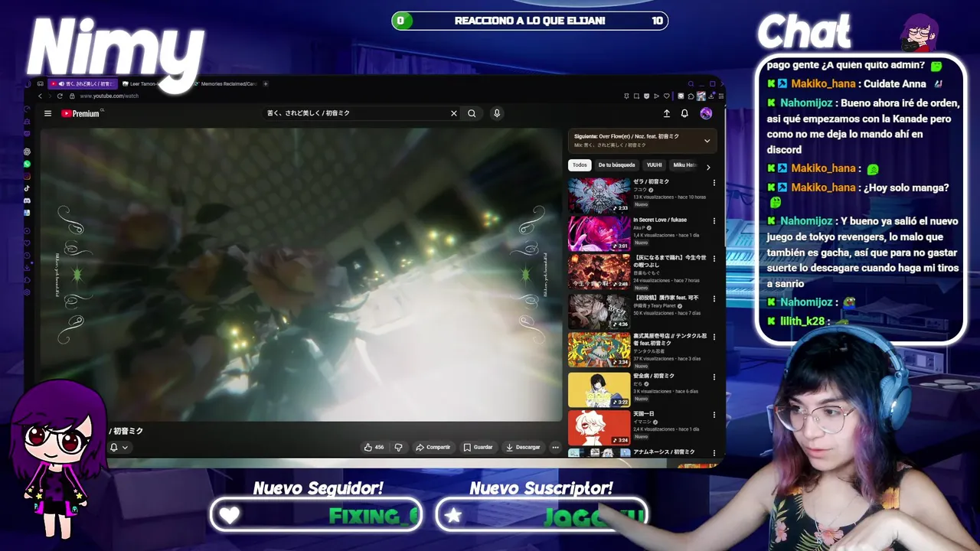Expand the Siguiente mix queue panel
The width and height of the screenshot is (980, 551).
(707, 141)
